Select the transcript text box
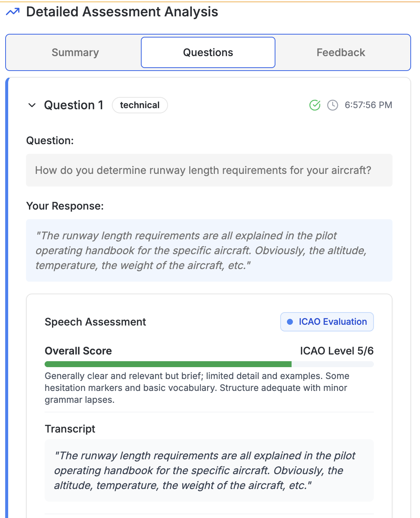Screen dimensions: 420x518 coord(209,470)
